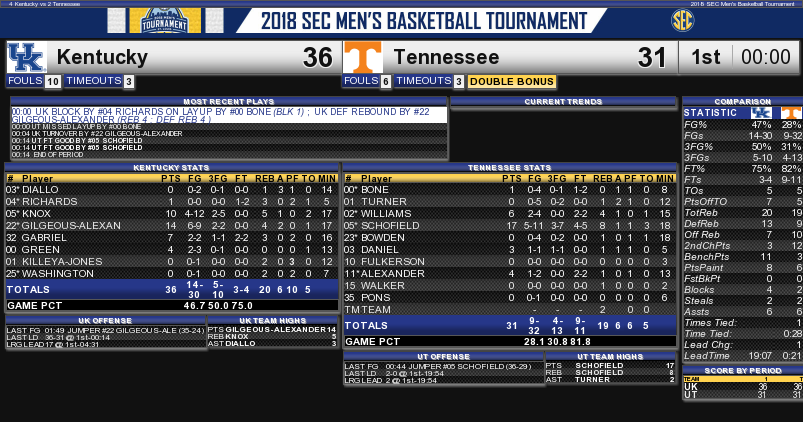Select Tennessee player row BOWDEN
803x422 pixels.
[510, 238]
